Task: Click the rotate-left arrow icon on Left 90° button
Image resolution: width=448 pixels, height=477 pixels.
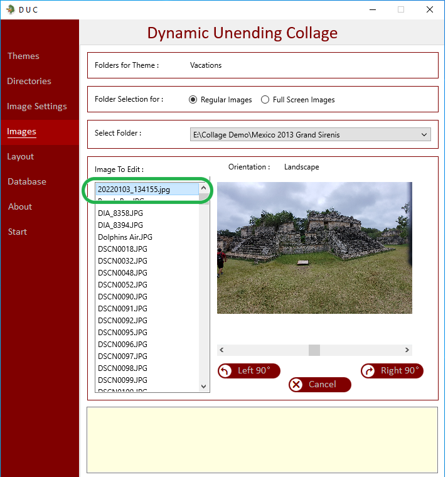Action: point(225,371)
